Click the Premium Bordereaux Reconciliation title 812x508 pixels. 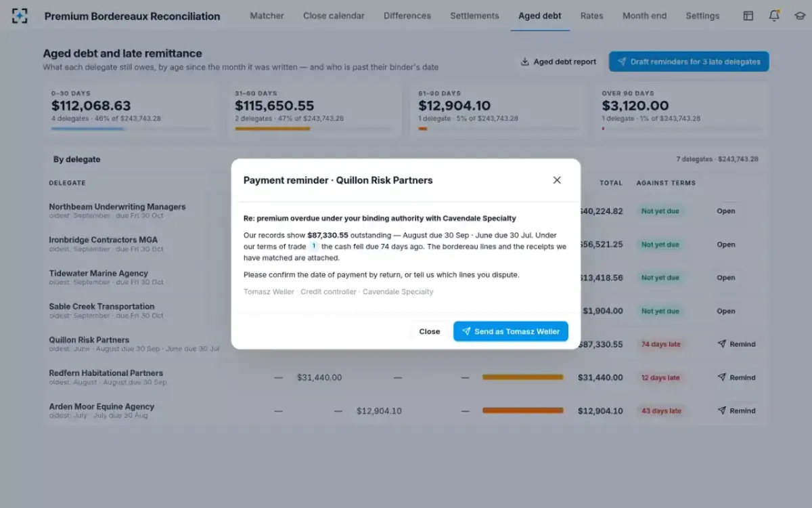[132, 16]
